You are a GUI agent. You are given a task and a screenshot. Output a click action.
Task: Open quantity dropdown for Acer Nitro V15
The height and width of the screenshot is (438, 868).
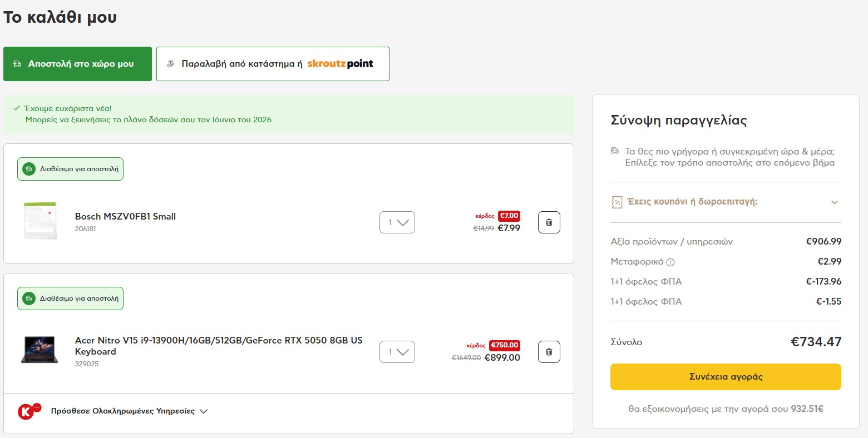(x=397, y=352)
